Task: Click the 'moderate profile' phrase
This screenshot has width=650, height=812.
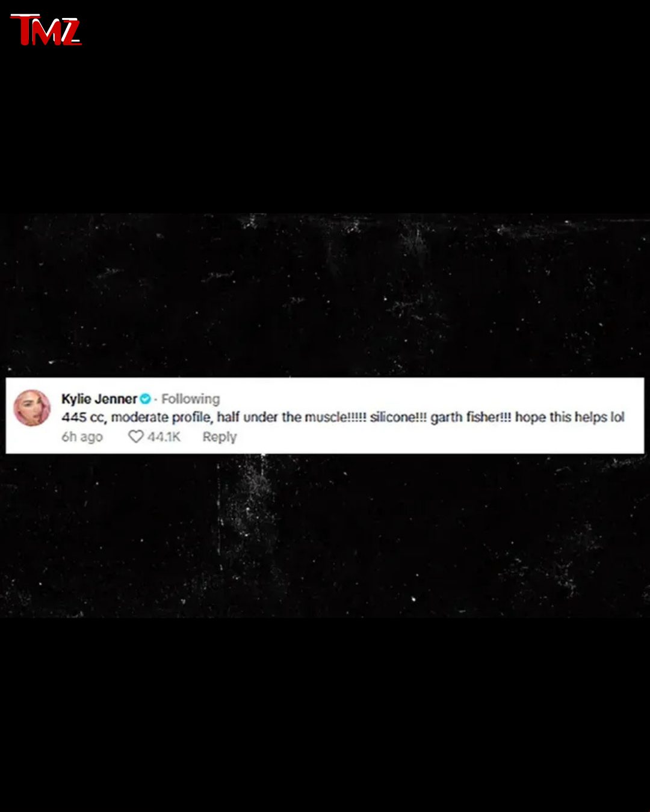Action: [161, 417]
